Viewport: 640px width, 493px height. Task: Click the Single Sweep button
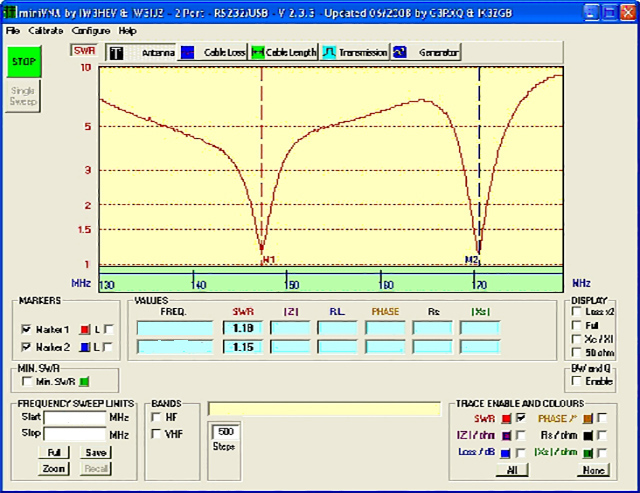click(23, 96)
